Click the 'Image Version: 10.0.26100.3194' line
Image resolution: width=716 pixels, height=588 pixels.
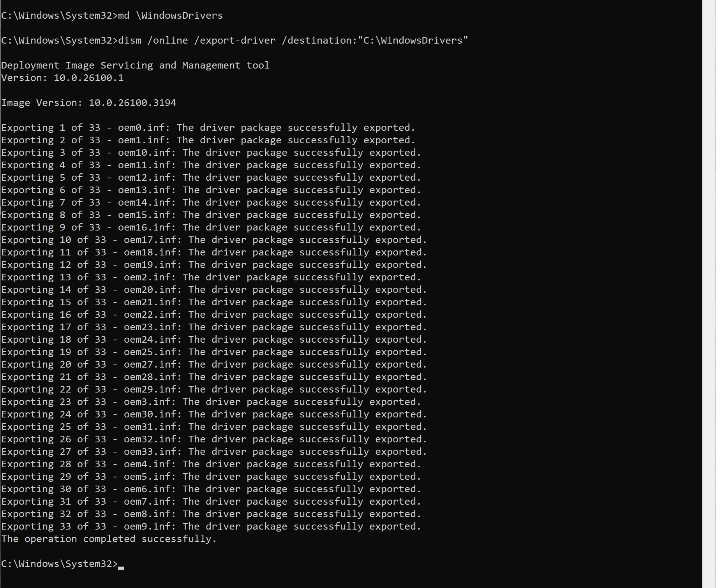[x=89, y=103]
